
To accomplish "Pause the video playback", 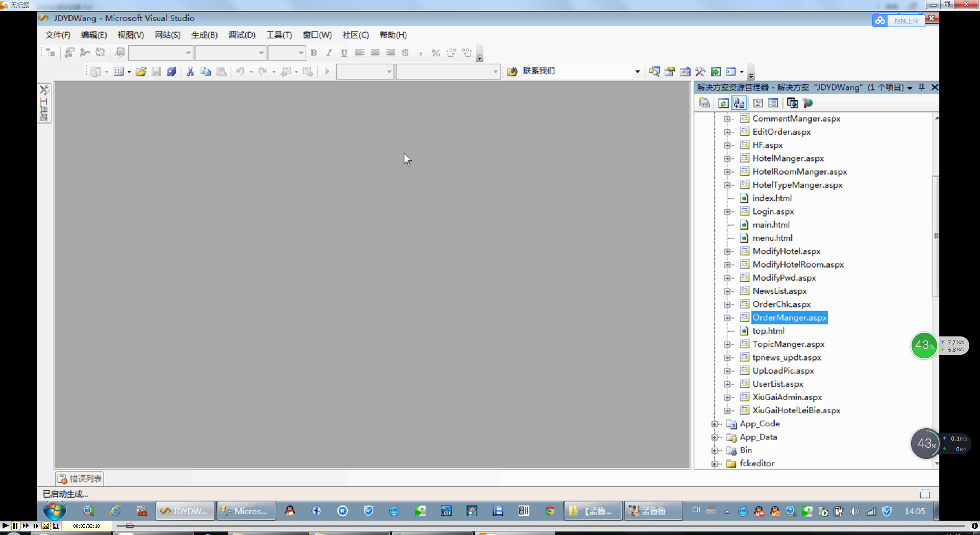I will [x=15, y=525].
